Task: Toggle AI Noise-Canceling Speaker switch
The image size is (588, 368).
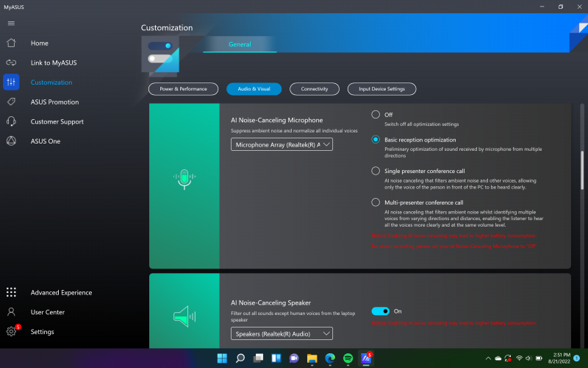Action: click(x=380, y=311)
